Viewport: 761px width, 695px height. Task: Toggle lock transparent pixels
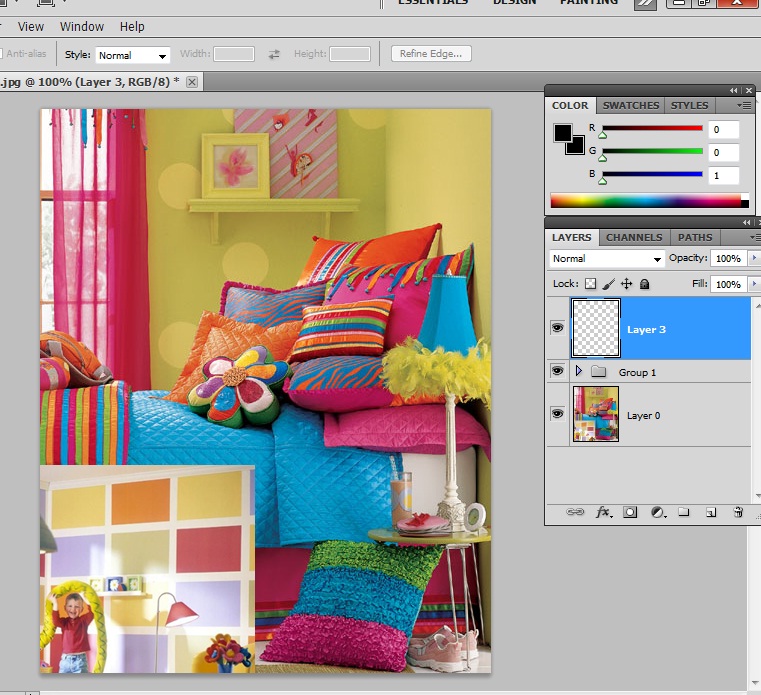tap(590, 285)
